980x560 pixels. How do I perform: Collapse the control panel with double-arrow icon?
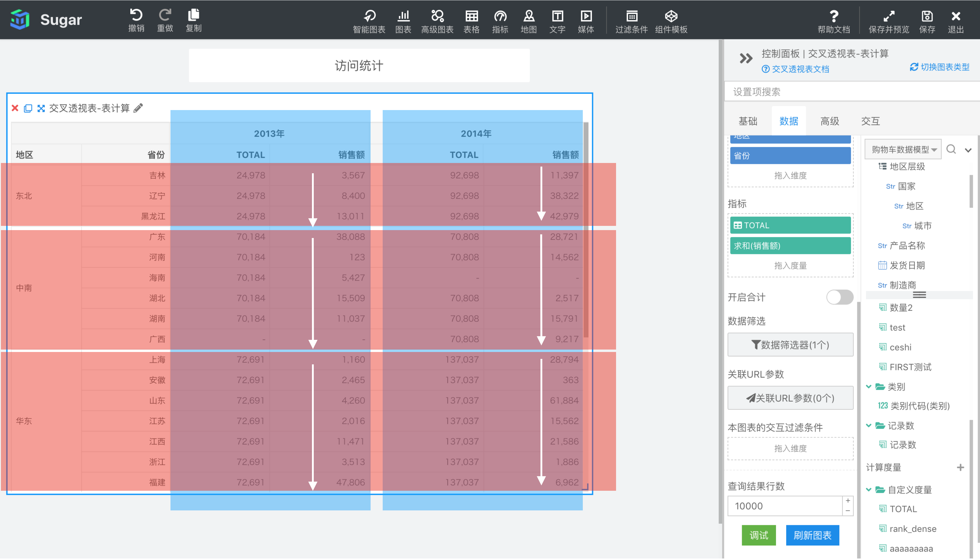[745, 58]
